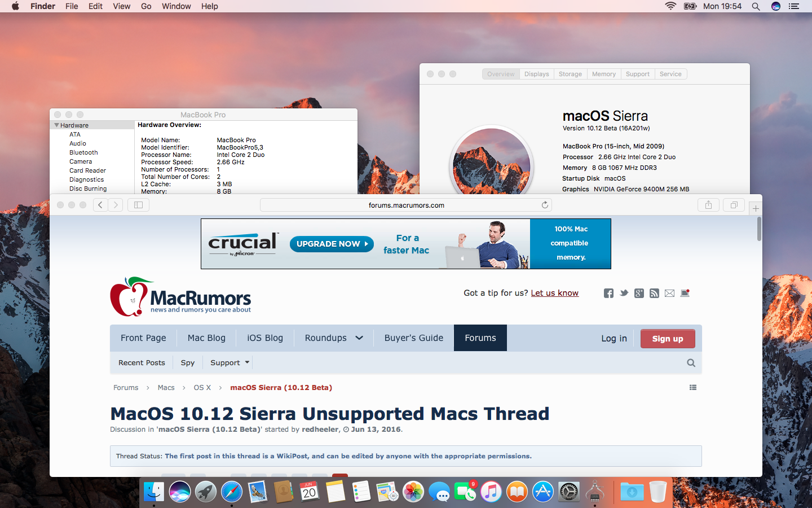Open Buyer's Guide navigation item
812x508 pixels.
(414, 338)
